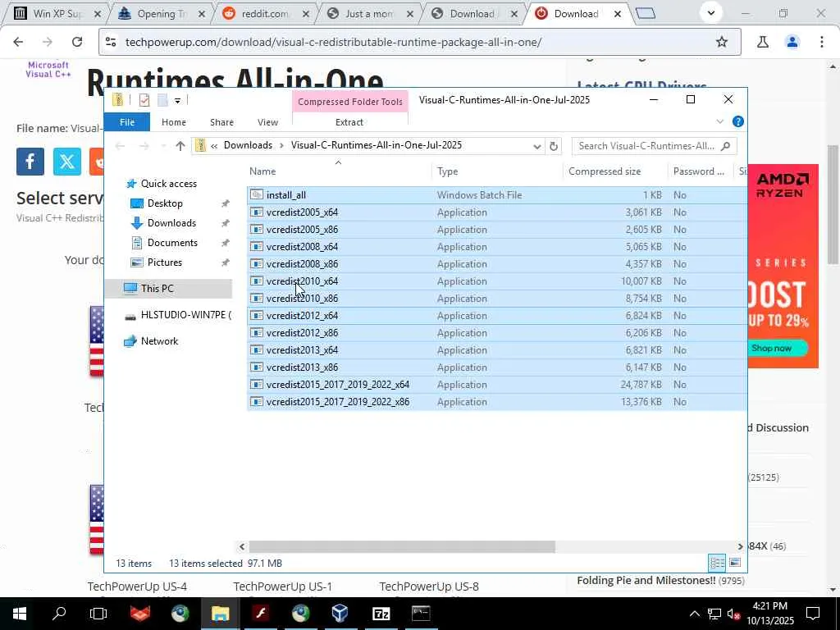Screen dimensions: 840x630
Task: Select the vcredist2008_x64 file
Action: pyautogui.click(x=302, y=246)
